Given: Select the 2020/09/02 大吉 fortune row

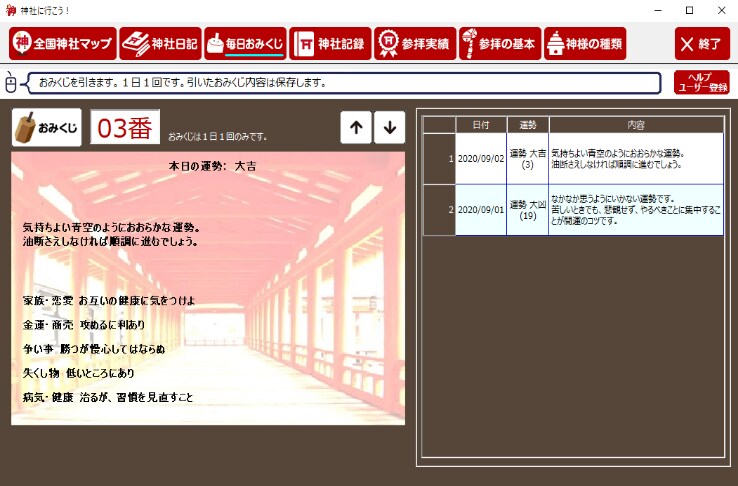Looking at the screenshot, I should [x=588, y=158].
